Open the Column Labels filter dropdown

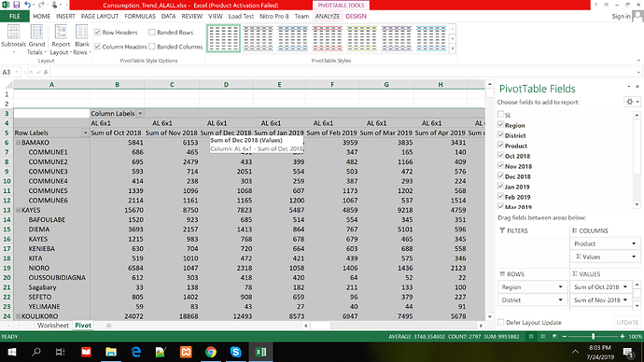pyautogui.click(x=140, y=113)
